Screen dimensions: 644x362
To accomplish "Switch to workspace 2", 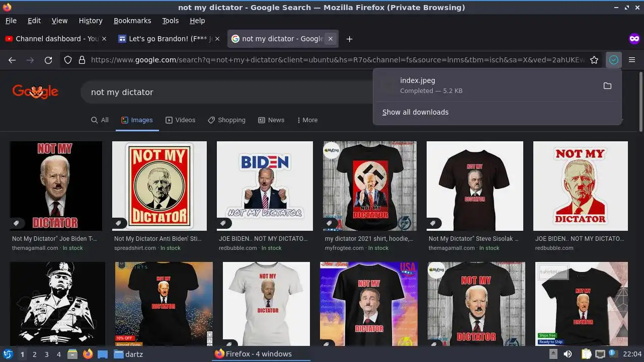I will tap(34, 354).
